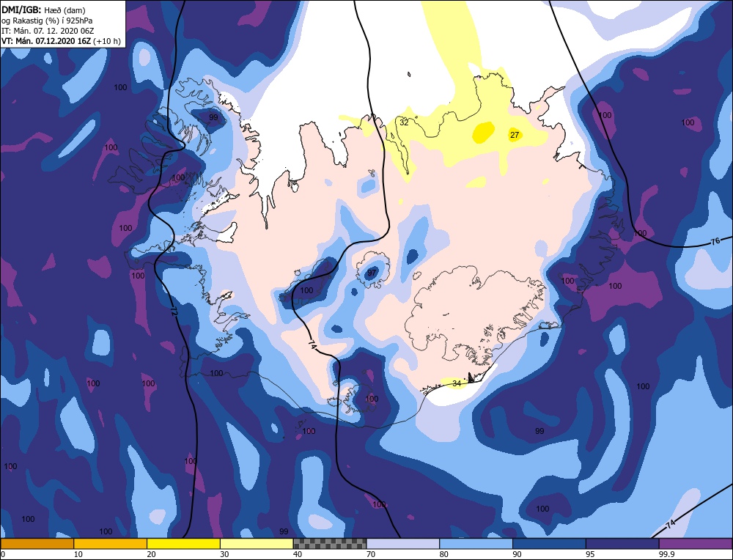Viewport: 733px width, 560px height.
Task: Click the 'og Rakastig (%) í 925hPa' line
Action: click(47, 20)
